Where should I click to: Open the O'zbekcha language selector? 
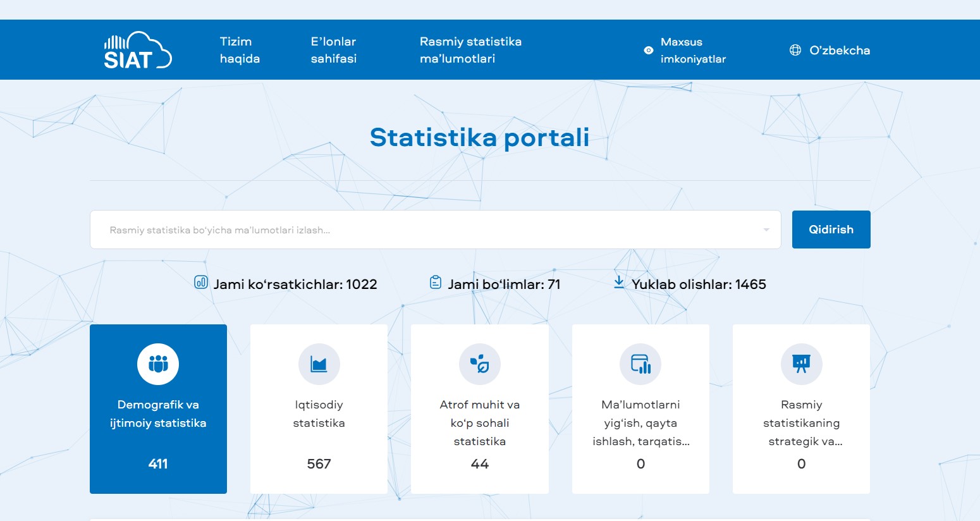click(x=840, y=50)
